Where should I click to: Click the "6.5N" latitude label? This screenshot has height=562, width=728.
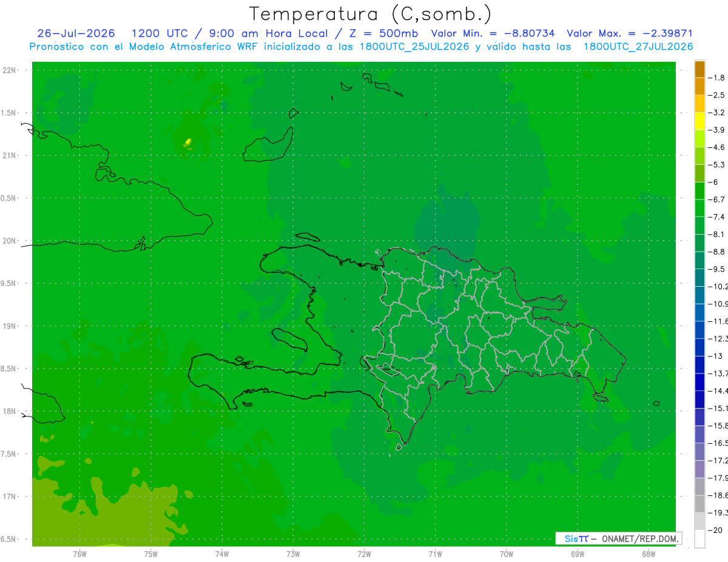point(8,539)
